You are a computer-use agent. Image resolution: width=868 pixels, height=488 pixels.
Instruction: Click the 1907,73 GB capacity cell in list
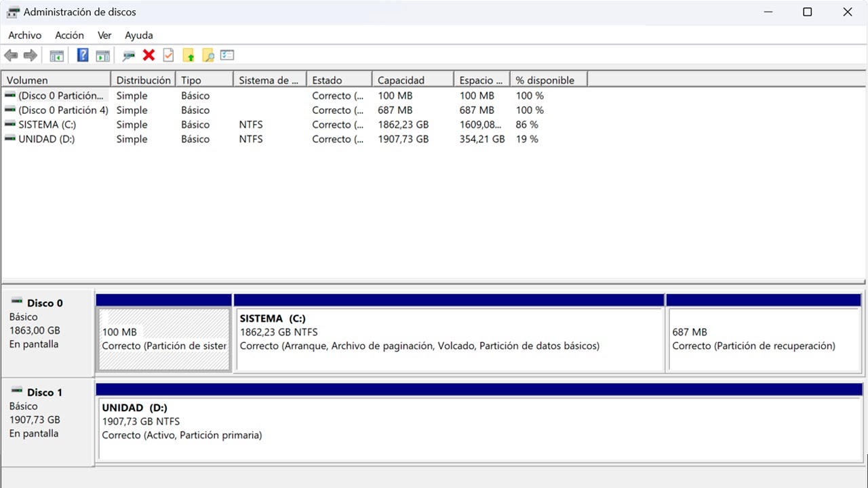[403, 139]
